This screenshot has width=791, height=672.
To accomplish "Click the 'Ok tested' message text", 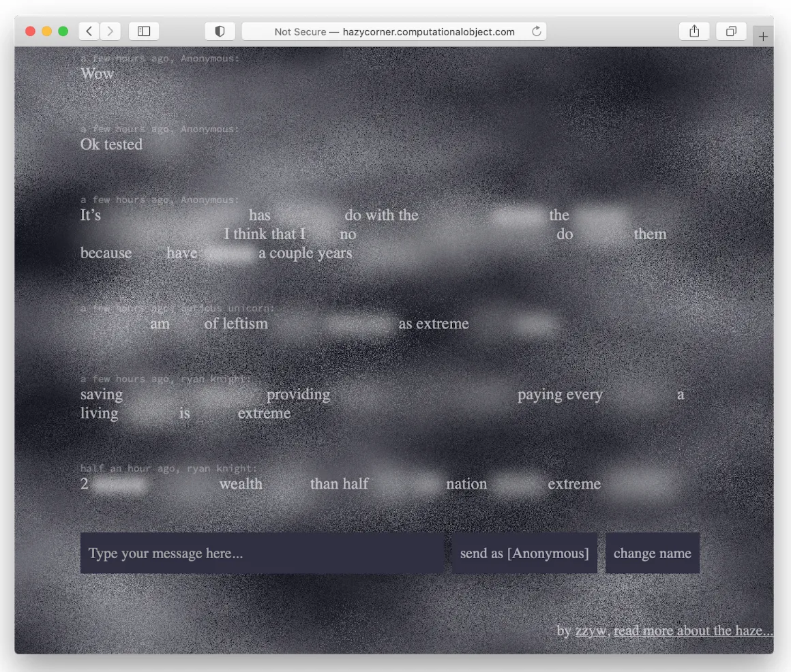I will point(111,144).
